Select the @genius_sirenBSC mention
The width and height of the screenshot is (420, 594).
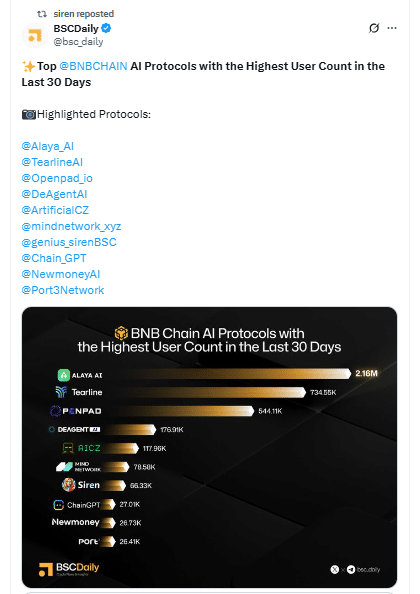69,242
